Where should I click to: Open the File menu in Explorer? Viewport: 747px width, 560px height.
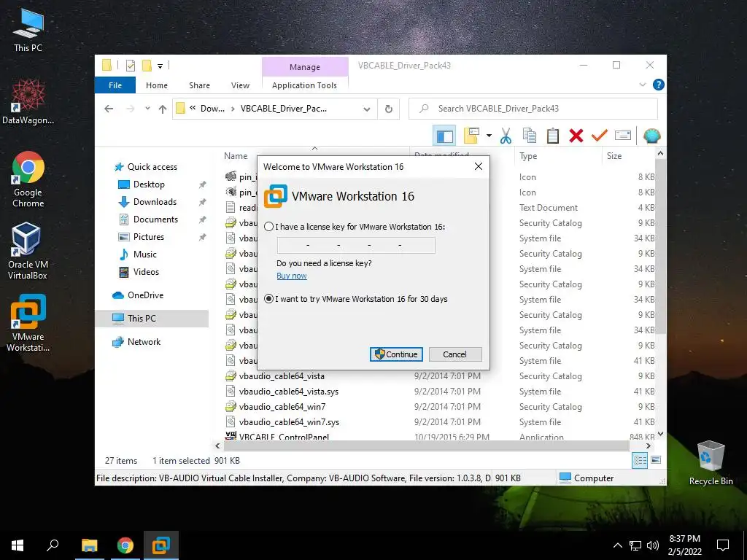(115, 85)
